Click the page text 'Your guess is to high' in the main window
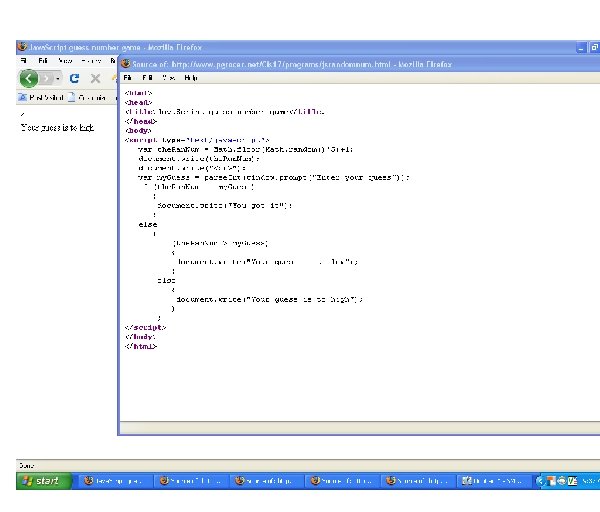This screenshot has height=512, width=600. pos(57,127)
